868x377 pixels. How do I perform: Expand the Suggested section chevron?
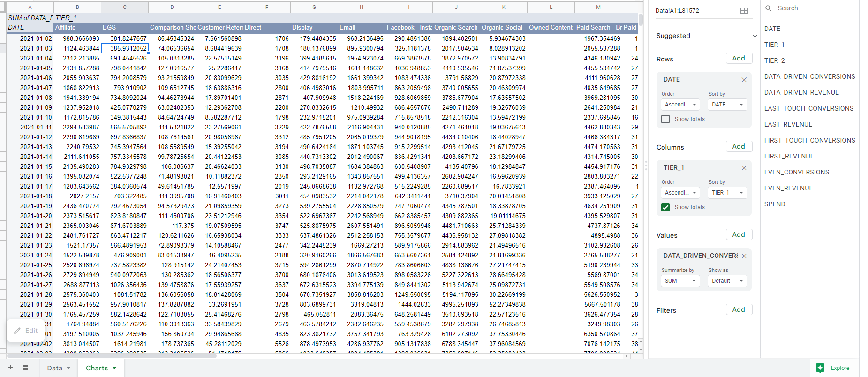pyautogui.click(x=755, y=36)
